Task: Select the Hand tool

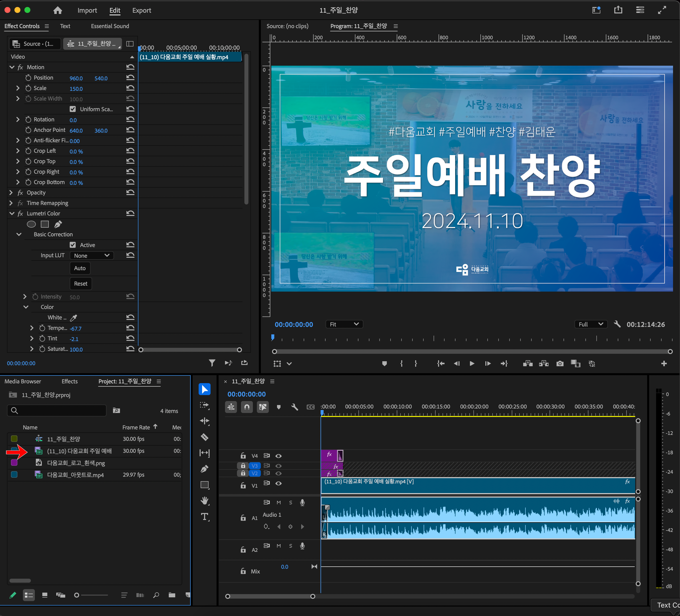Action: 204,501
